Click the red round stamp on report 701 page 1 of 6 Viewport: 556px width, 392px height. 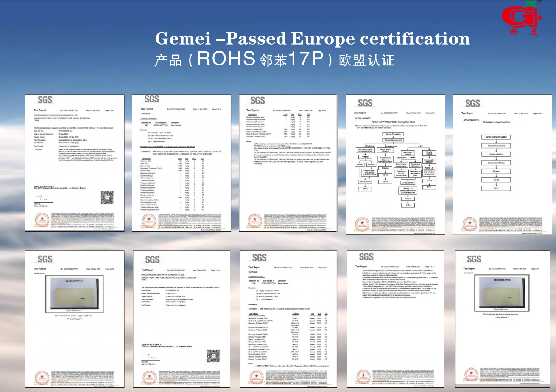coord(42,220)
